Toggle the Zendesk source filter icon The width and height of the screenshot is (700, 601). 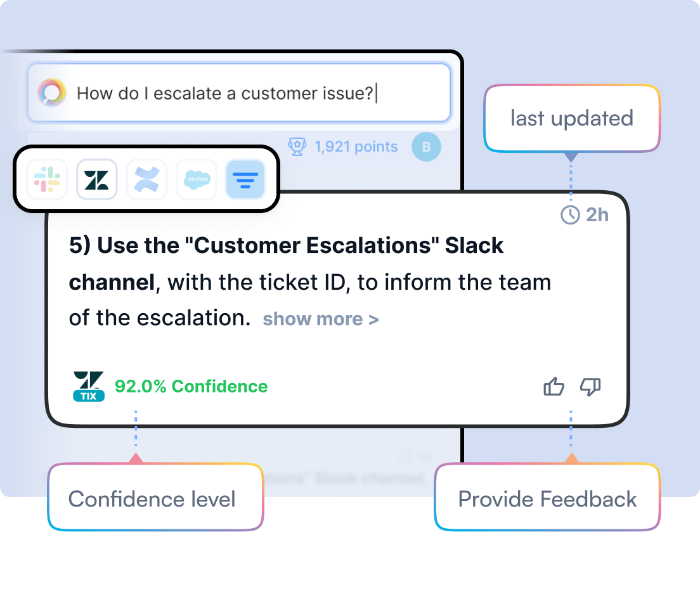tap(97, 179)
